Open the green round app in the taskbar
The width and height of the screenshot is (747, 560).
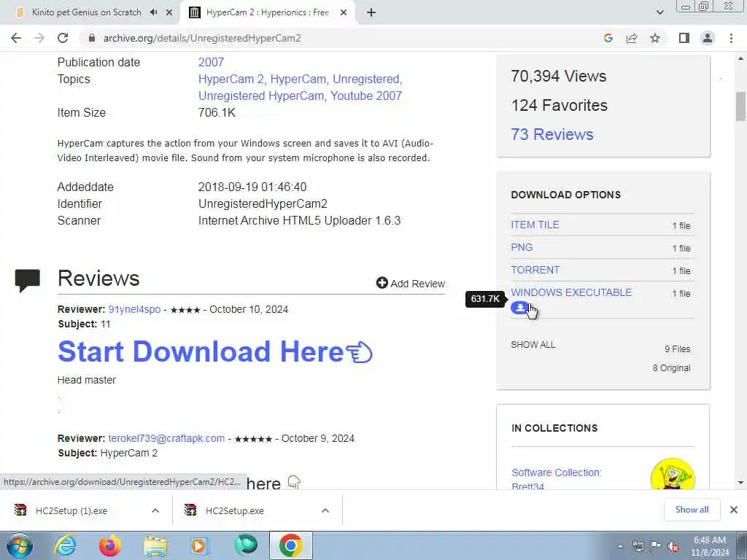pos(245,545)
